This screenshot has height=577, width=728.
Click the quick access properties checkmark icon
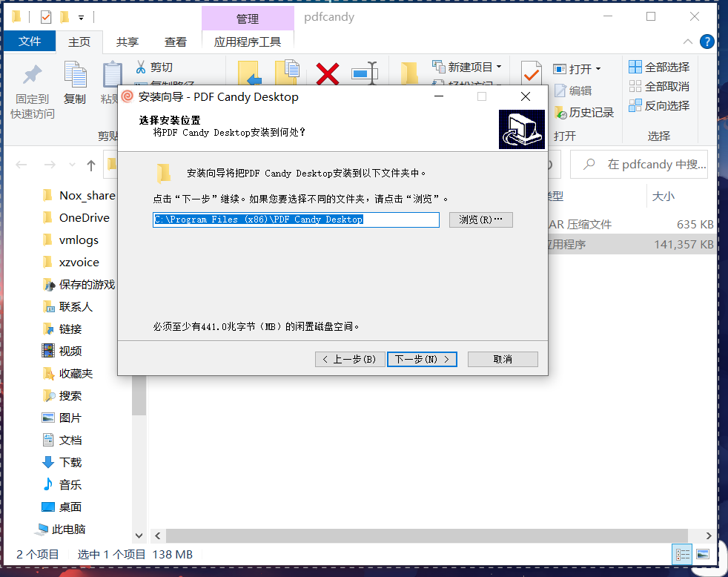tap(46, 17)
